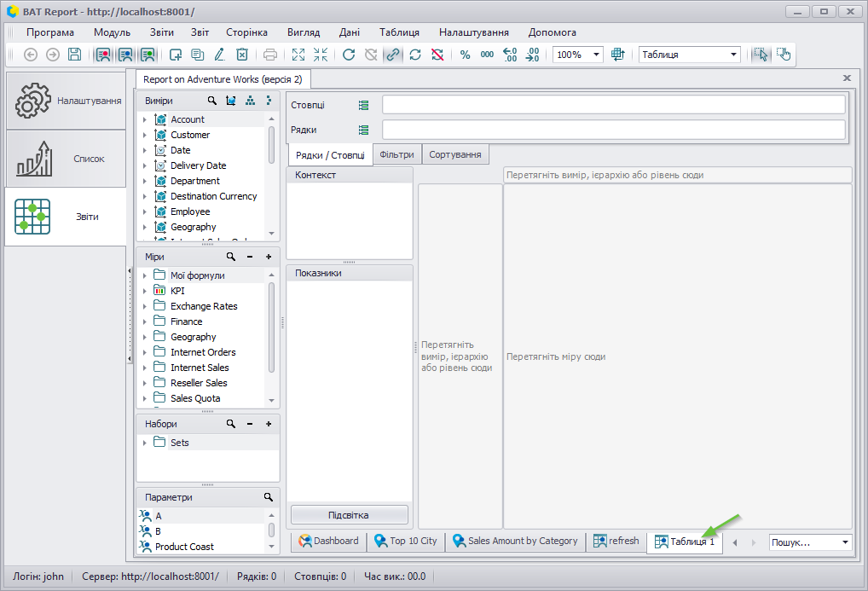Expand the Customer dimension
The height and width of the screenshot is (591, 868).
(x=145, y=135)
